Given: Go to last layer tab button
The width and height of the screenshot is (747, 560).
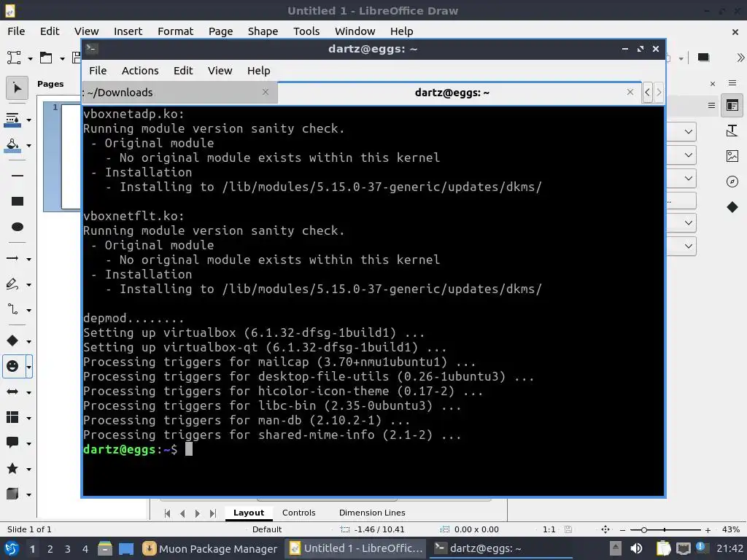Looking at the screenshot, I should [213, 513].
